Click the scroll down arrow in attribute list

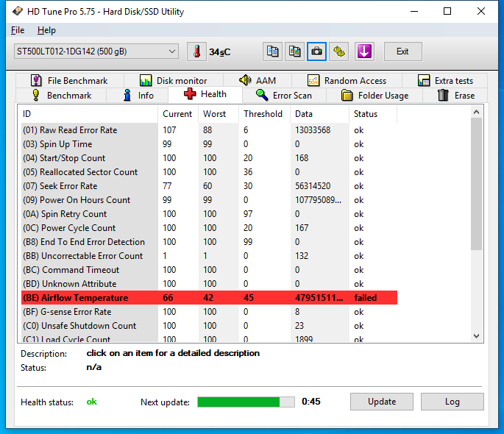pos(476,335)
